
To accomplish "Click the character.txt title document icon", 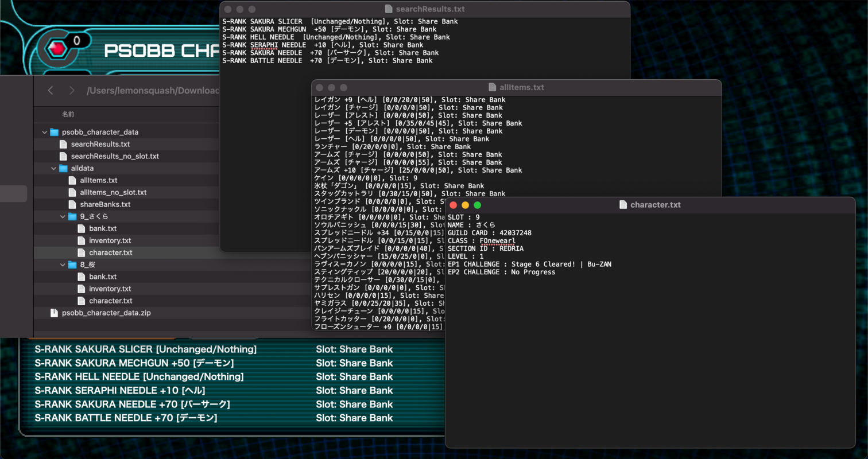I will (x=623, y=205).
